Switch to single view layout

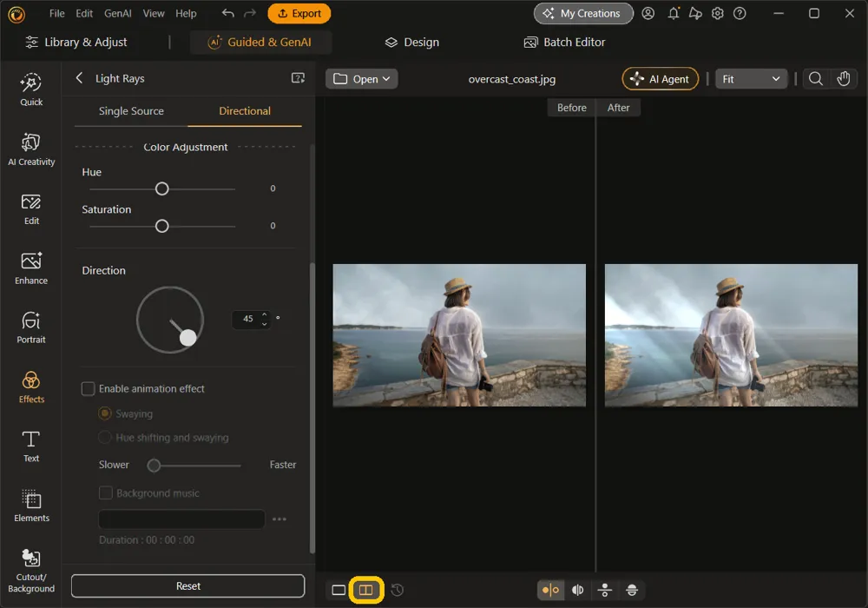click(x=339, y=590)
